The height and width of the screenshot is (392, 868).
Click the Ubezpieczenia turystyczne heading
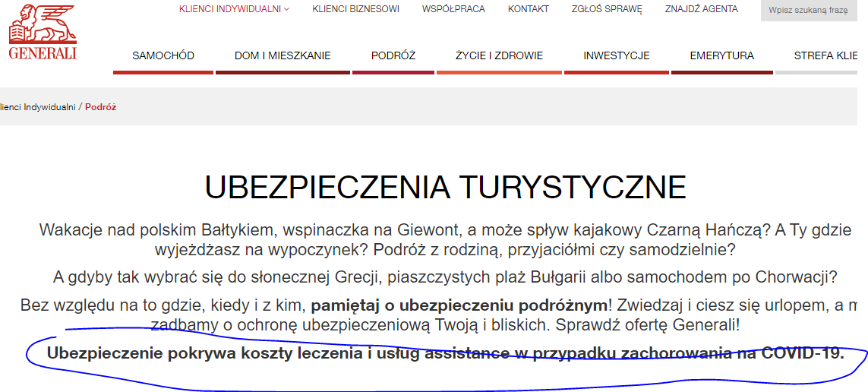[446, 188]
